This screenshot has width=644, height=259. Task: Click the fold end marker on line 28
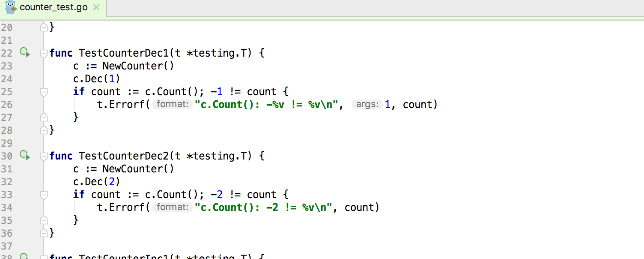coord(44,130)
